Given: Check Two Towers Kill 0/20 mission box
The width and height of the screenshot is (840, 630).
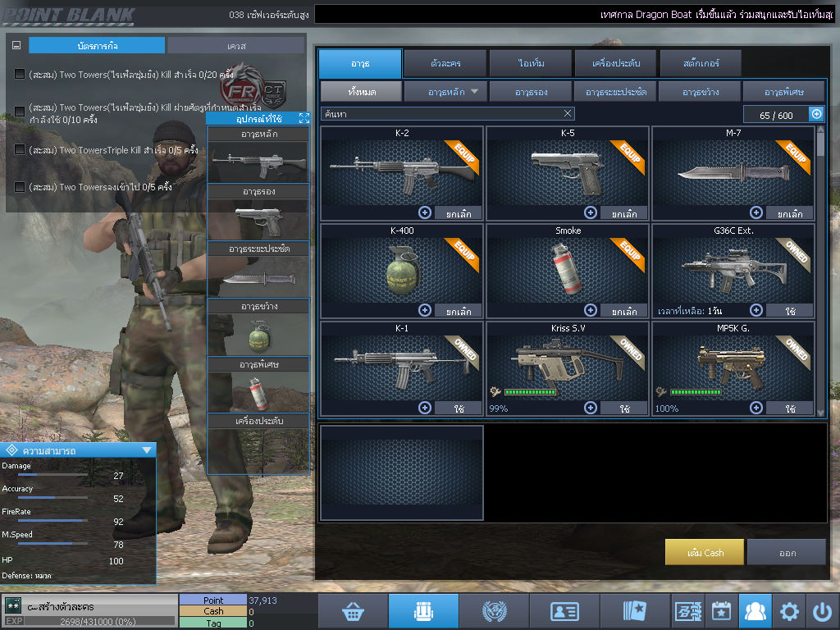Looking at the screenshot, I should coord(20,74).
